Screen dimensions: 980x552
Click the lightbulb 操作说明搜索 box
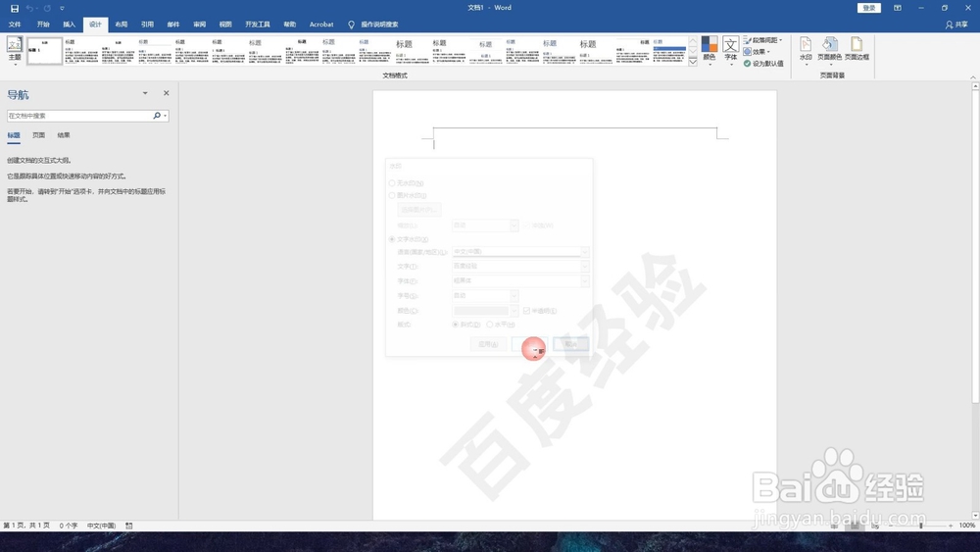373,25
